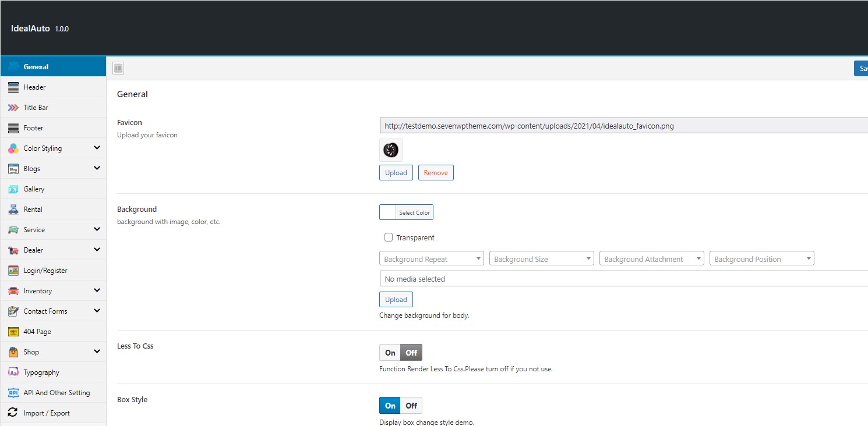Image resolution: width=868 pixels, height=426 pixels.
Task: Open the Title Bar settings section
Action: click(36, 108)
